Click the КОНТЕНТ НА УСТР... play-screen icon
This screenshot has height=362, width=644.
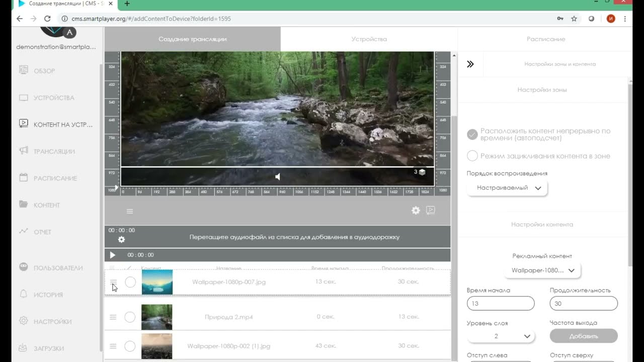coord(24,123)
